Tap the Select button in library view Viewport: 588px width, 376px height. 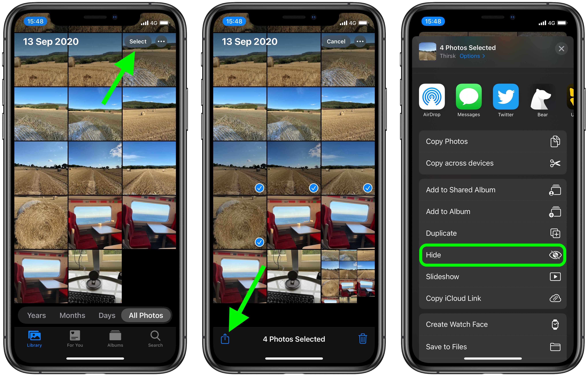tap(138, 41)
